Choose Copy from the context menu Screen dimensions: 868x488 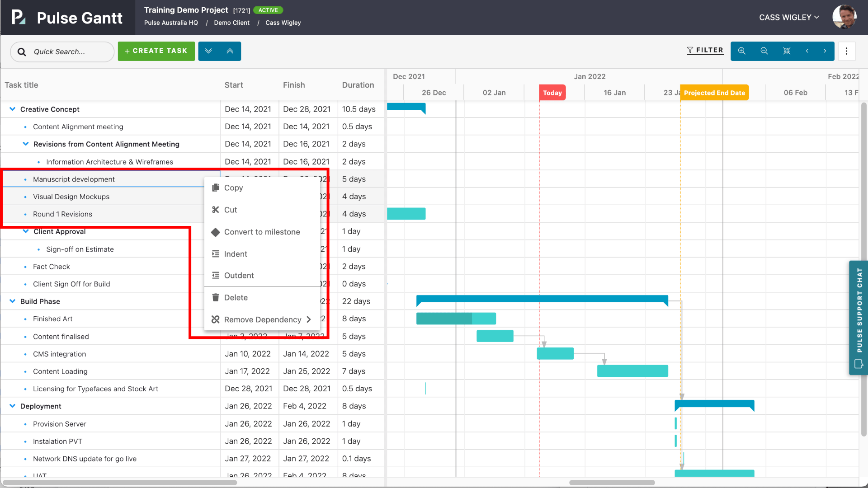(234, 188)
